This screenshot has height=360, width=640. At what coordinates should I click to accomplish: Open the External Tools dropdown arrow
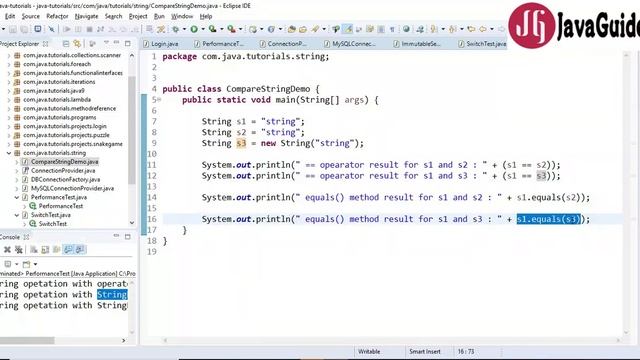pyautogui.click(x=240, y=29)
